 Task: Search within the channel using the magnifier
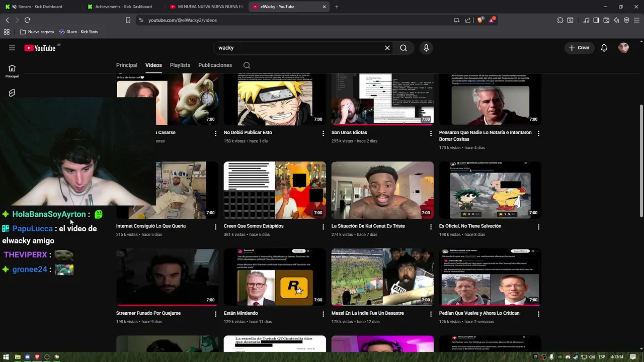tap(247, 65)
